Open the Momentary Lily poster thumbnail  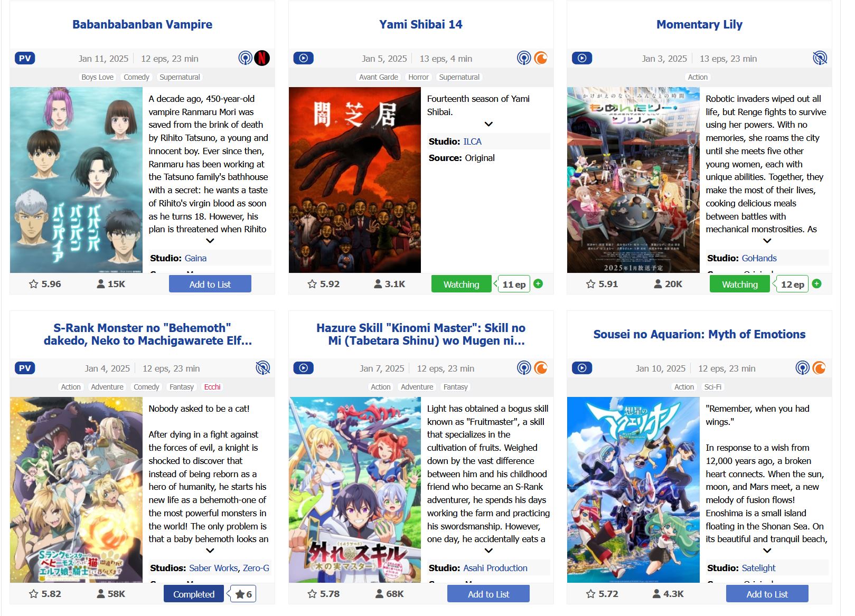pyautogui.click(x=633, y=180)
